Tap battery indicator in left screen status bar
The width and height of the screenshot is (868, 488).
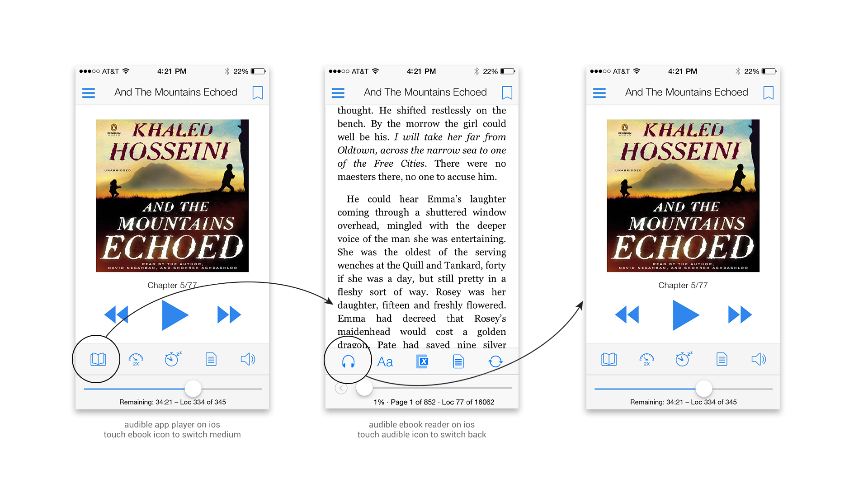pos(259,71)
